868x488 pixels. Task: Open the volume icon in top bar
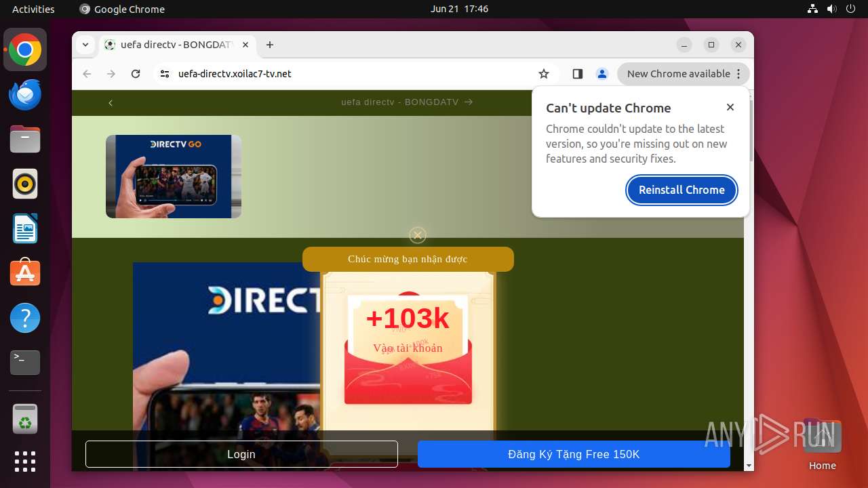point(831,9)
